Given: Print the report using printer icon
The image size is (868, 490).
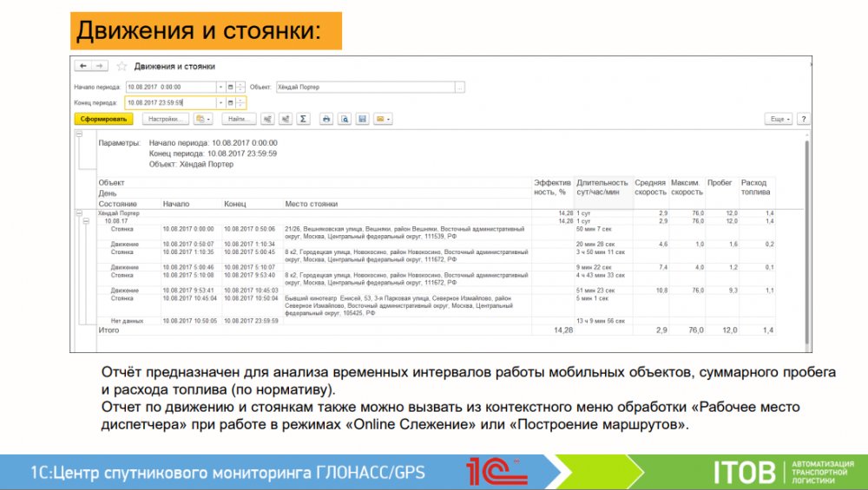Looking at the screenshot, I should [x=326, y=119].
